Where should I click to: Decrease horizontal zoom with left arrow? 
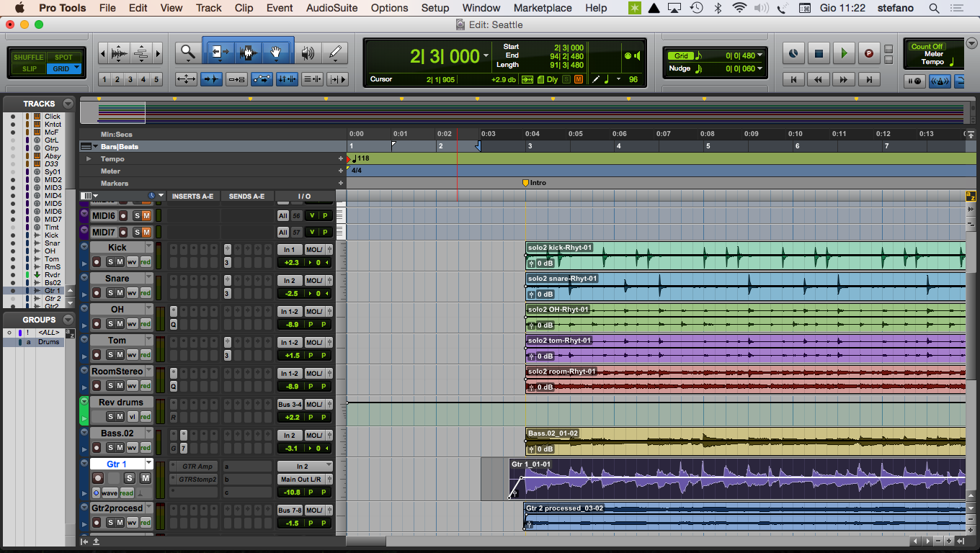coord(103,53)
